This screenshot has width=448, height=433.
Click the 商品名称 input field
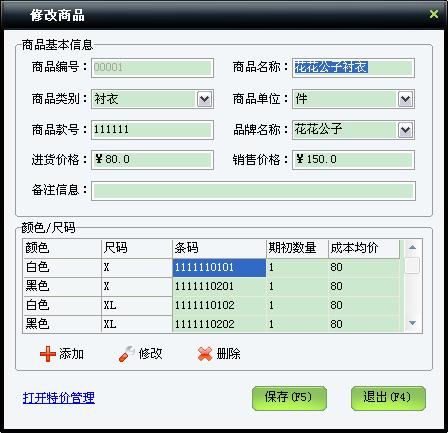pos(353,68)
